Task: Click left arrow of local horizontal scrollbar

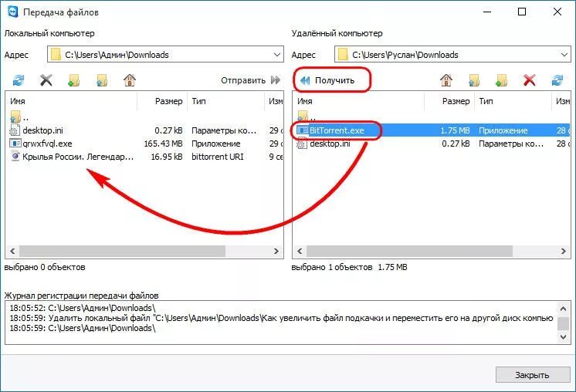Action: tap(12, 252)
